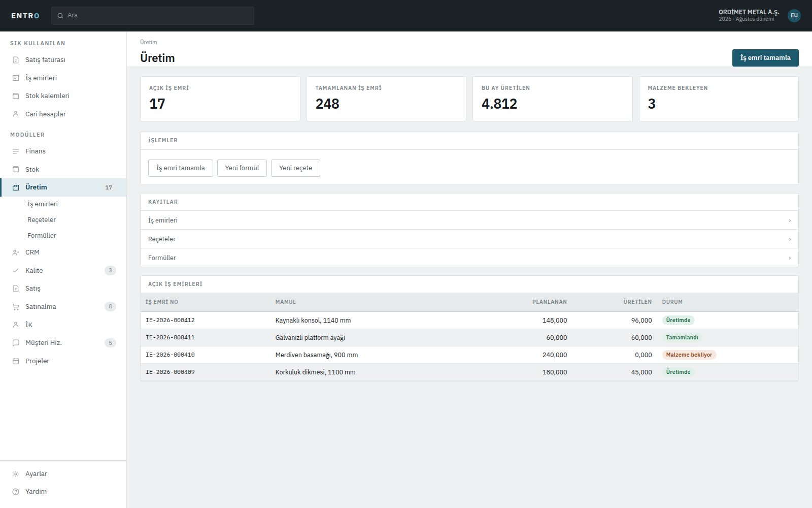
Task: Click the Stok module icon
Action: tap(16, 169)
